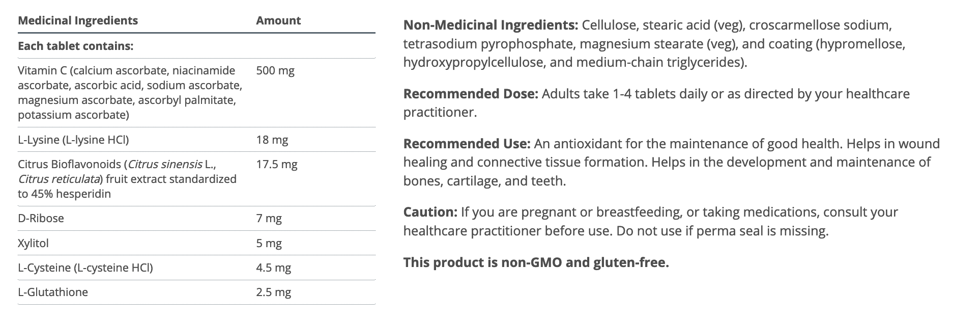
Task: Click the Recommended Dose heading
Action: click(471, 94)
